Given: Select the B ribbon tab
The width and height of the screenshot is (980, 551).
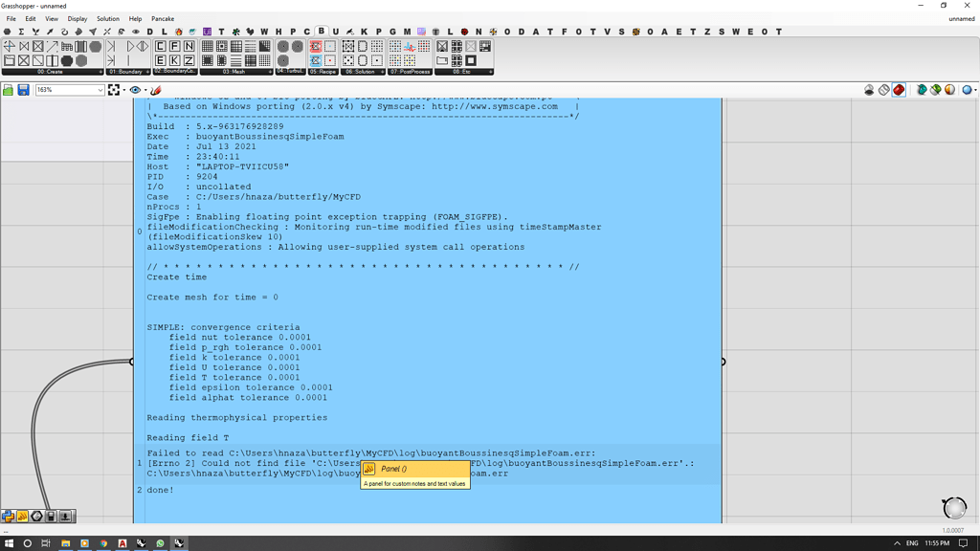Looking at the screenshot, I should pyautogui.click(x=322, y=32).
